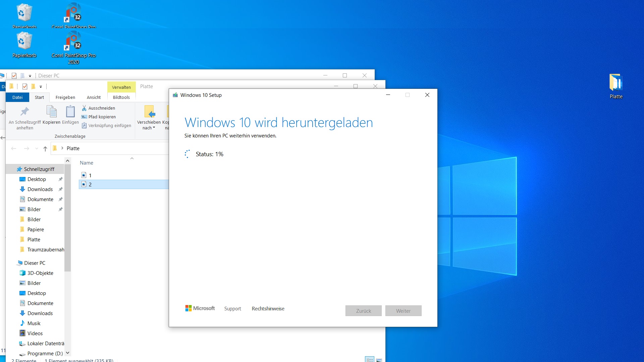644x362 pixels.
Task: Open the Corel PaintShop Pro 2020 shortcut
Action: pyautogui.click(x=73, y=41)
